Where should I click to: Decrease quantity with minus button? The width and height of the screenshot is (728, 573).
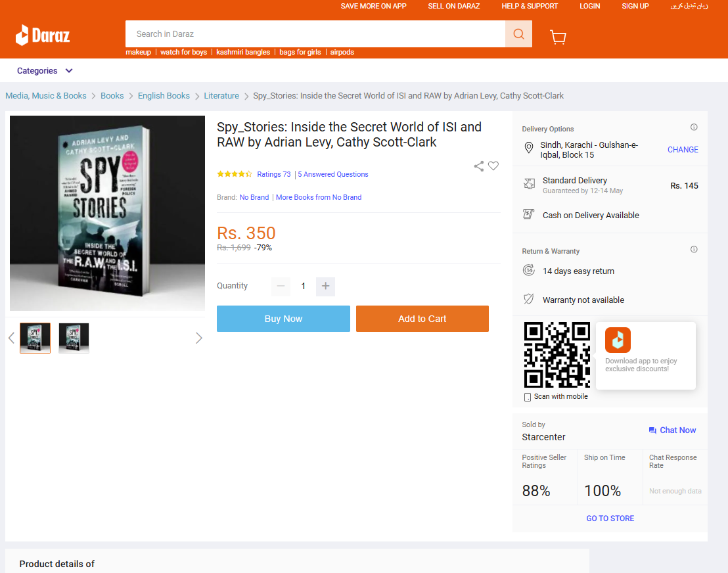click(x=281, y=286)
